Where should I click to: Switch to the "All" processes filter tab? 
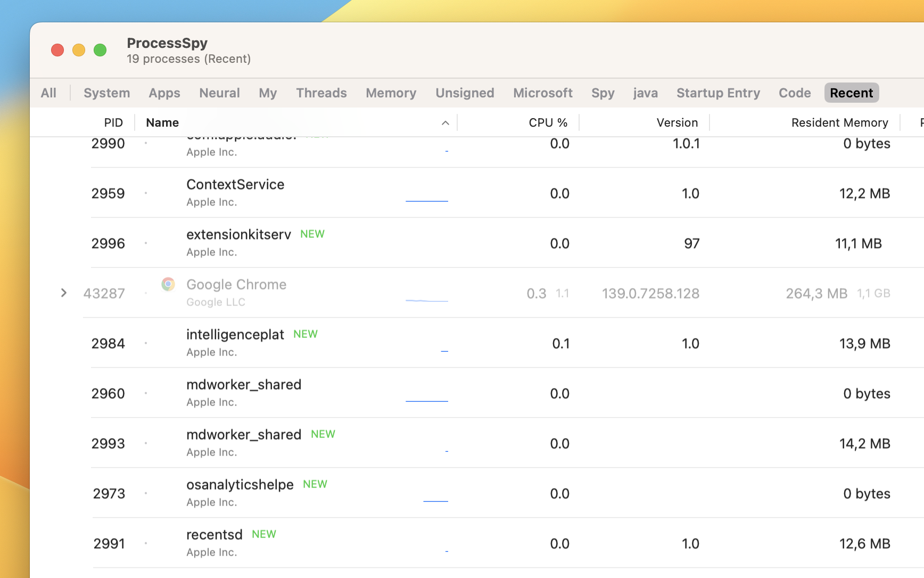[x=48, y=93]
